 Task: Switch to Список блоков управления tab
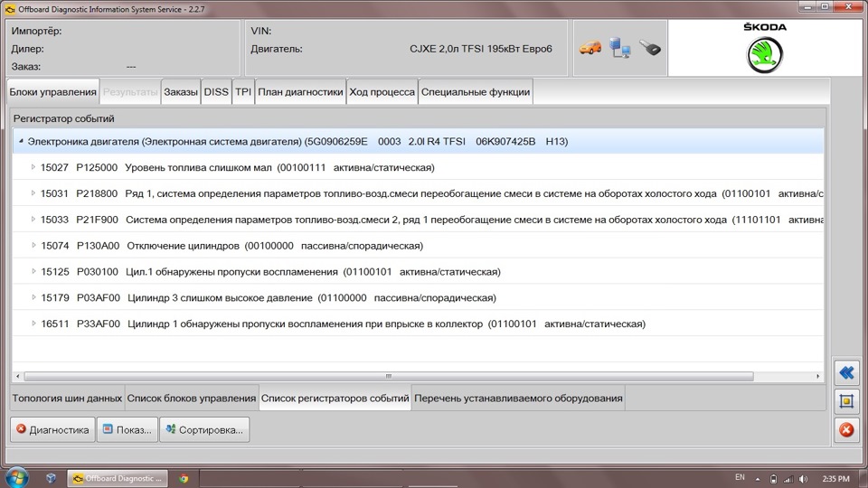click(x=192, y=398)
